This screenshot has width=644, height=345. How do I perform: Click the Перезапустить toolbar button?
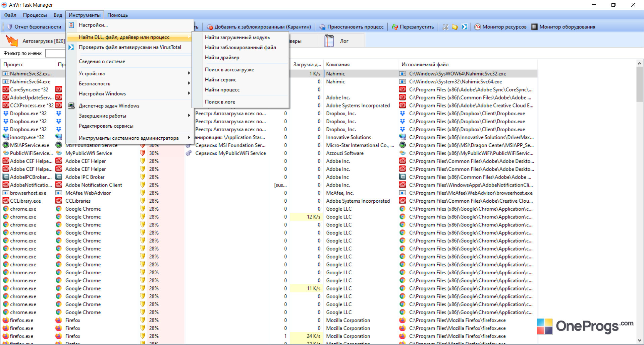pyautogui.click(x=413, y=27)
